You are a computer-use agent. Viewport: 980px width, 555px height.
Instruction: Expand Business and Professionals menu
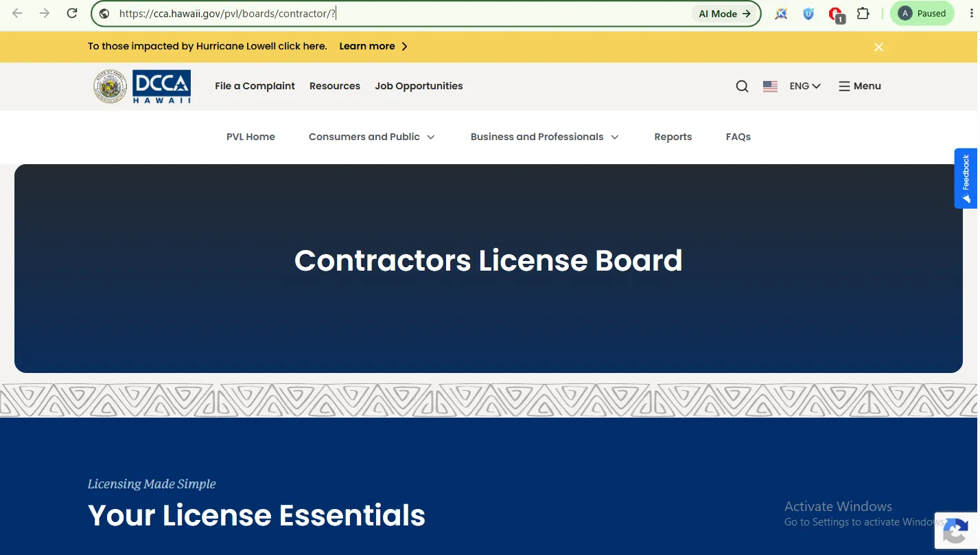pyautogui.click(x=544, y=137)
